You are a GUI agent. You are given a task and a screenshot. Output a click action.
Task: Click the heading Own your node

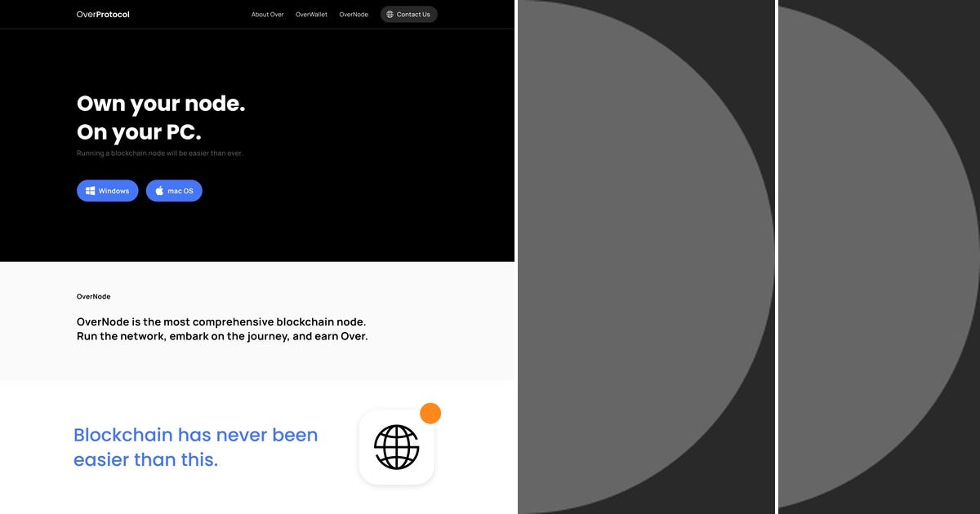pyautogui.click(x=160, y=104)
